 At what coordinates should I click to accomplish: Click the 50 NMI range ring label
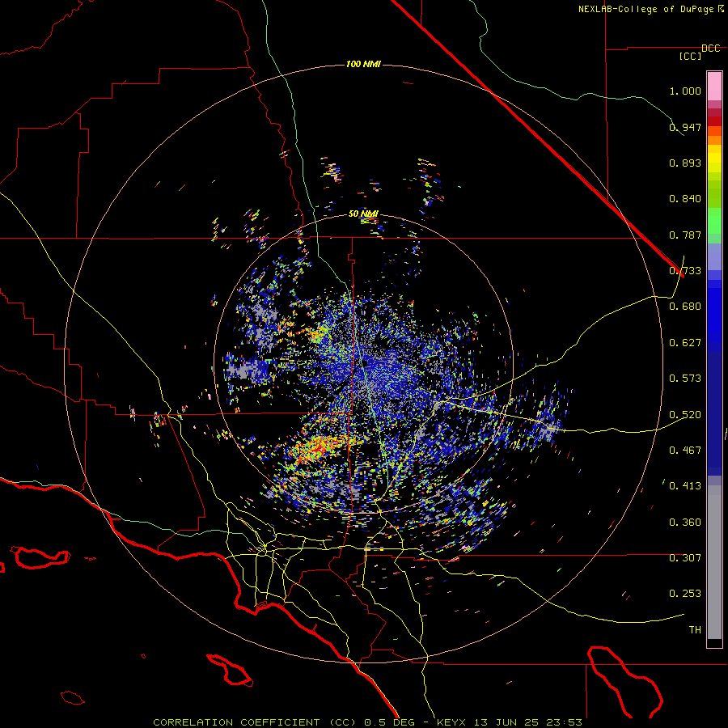tap(363, 214)
